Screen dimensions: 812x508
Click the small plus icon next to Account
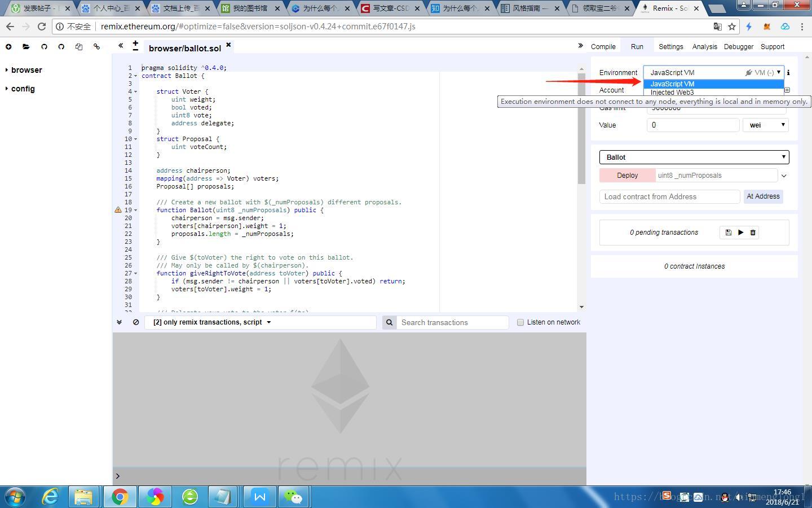pos(787,90)
